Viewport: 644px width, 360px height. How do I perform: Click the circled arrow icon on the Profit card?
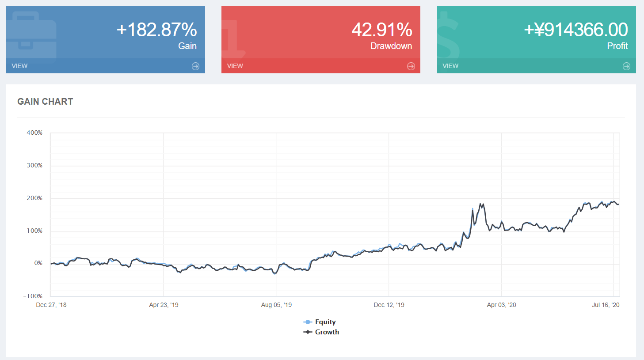626,66
